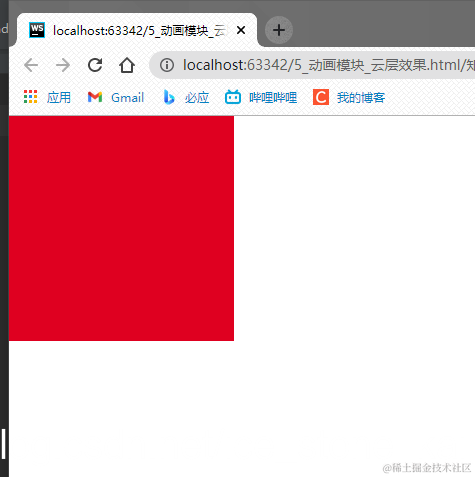This screenshot has width=475, height=477.
Task: Open the Gmail bookmark
Action: point(127,97)
